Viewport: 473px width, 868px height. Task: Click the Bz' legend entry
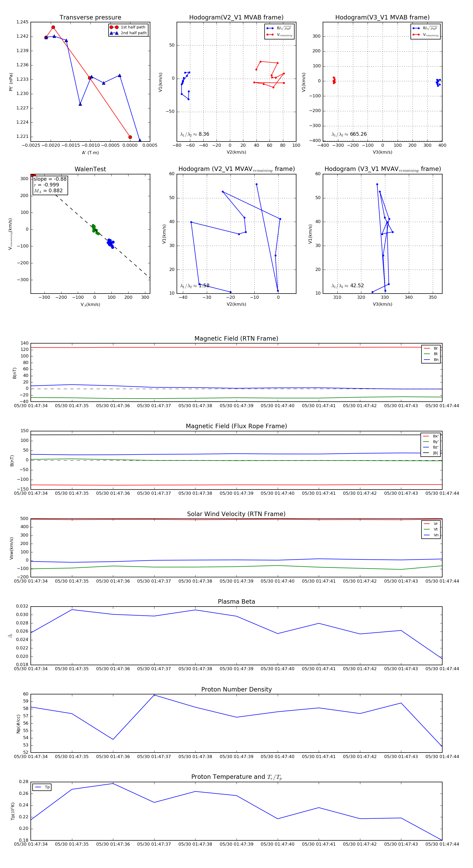[431, 447]
